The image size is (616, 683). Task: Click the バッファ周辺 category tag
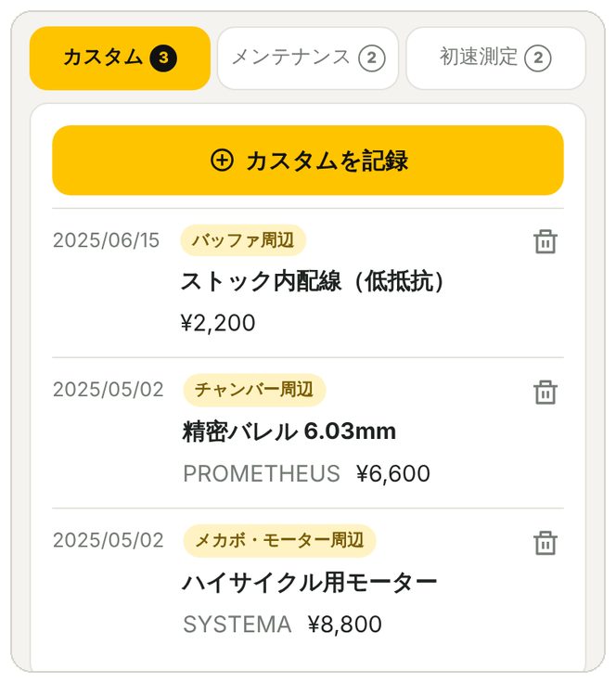coord(243,240)
